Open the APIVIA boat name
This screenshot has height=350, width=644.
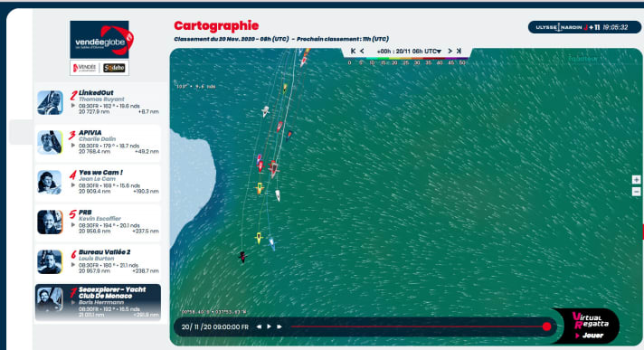click(x=90, y=133)
